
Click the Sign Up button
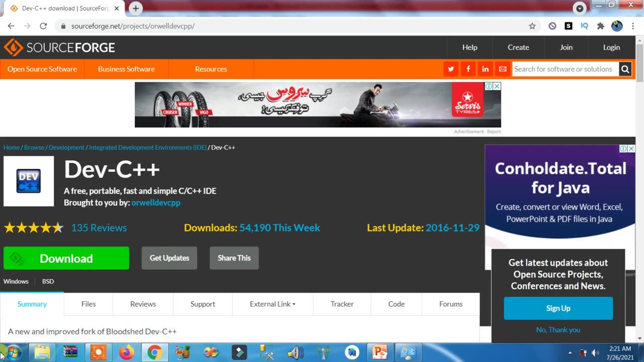[558, 308]
